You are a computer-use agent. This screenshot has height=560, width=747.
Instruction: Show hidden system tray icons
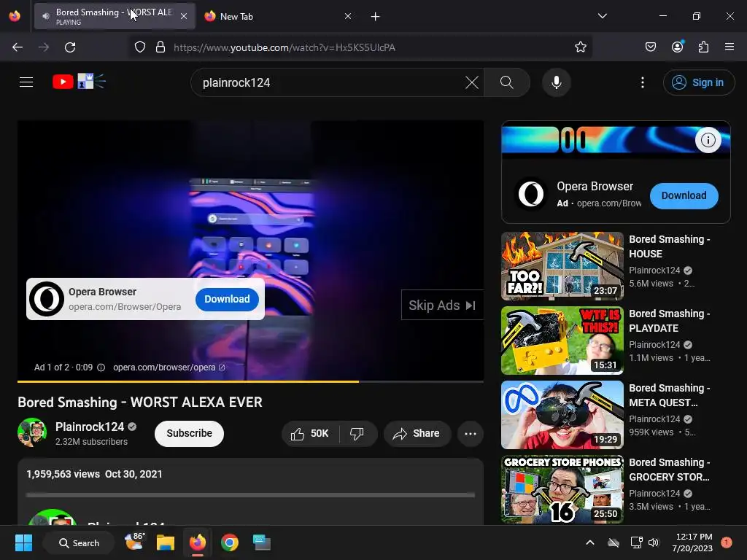click(589, 542)
